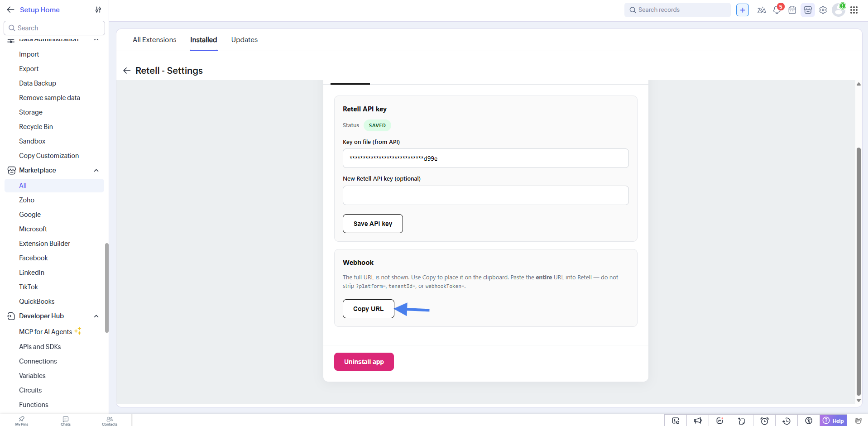Click the Search records field
This screenshot has width=868, height=426.
coord(677,10)
